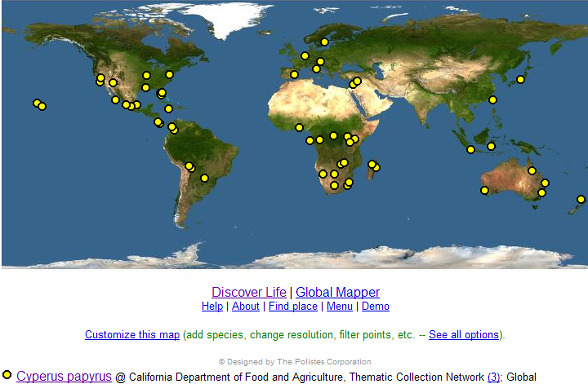Image resolution: width=588 pixels, height=384 pixels.
Task: Open the Demo link
Action: tap(375, 306)
